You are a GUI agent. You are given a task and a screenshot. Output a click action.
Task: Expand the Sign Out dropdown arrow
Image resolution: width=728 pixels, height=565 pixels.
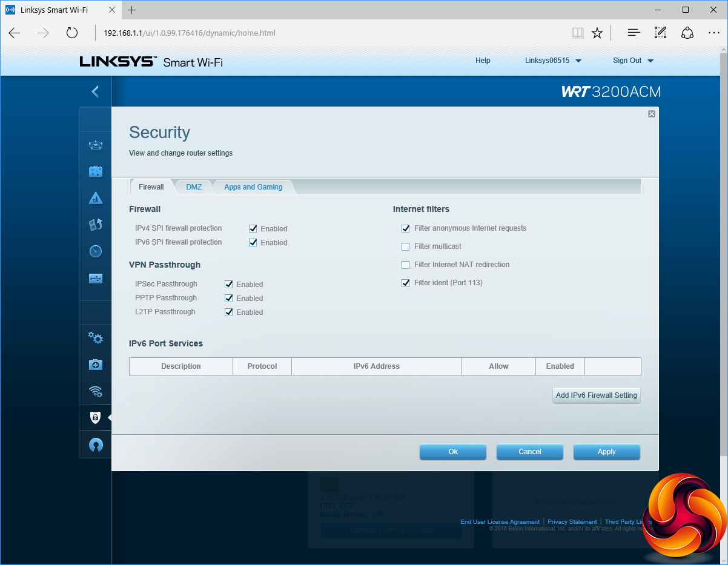click(650, 61)
